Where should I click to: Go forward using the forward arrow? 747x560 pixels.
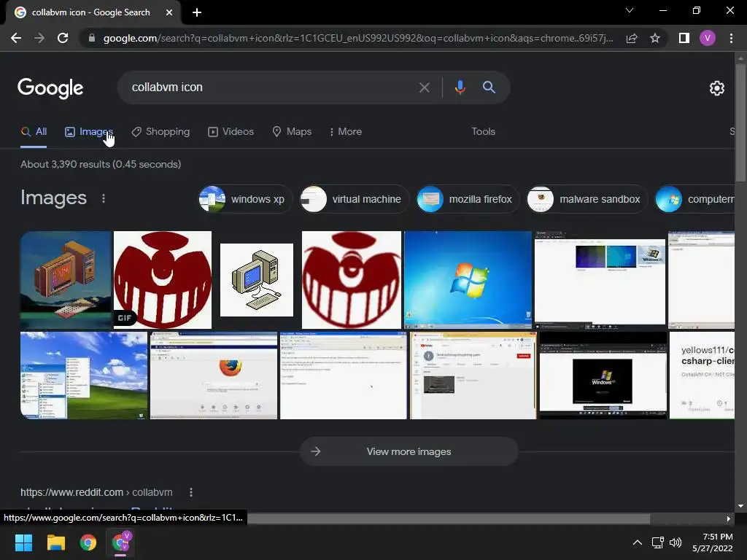click(x=39, y=38)
